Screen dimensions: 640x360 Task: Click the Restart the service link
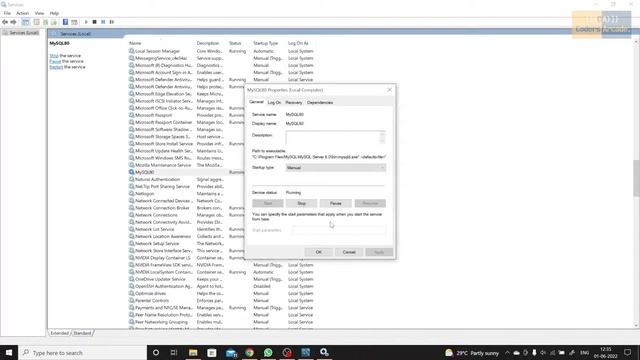(x=56, y=67)
